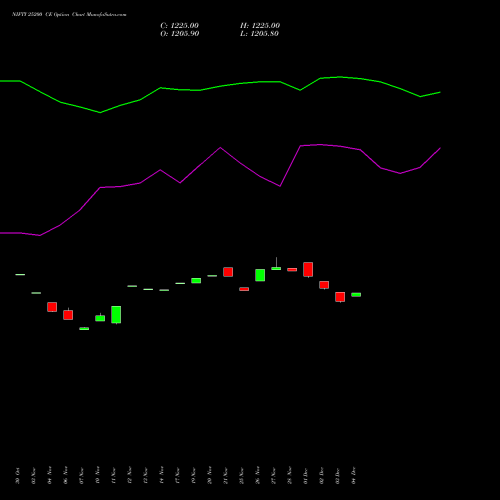Click the 07 Nov date label
The width and height of the screenshot is (500, 500).
click(82, 476)
